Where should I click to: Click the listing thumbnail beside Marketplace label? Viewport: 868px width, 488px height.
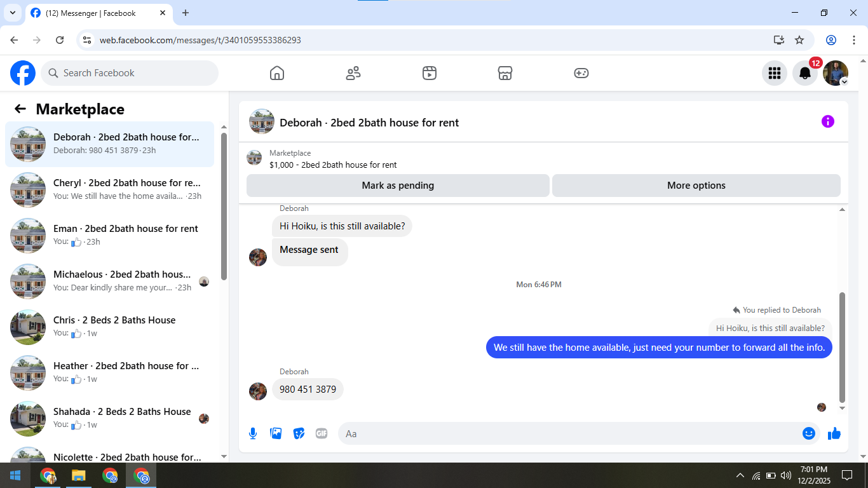254,158
